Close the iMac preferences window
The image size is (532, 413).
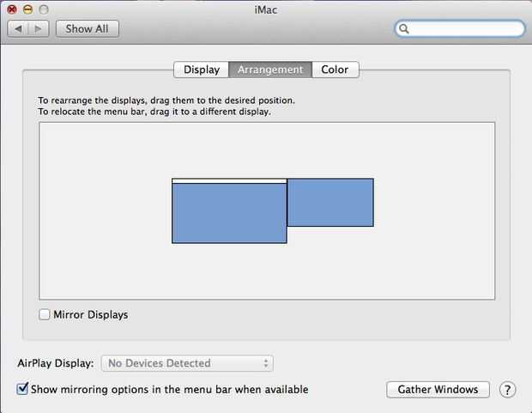point(12,9)
